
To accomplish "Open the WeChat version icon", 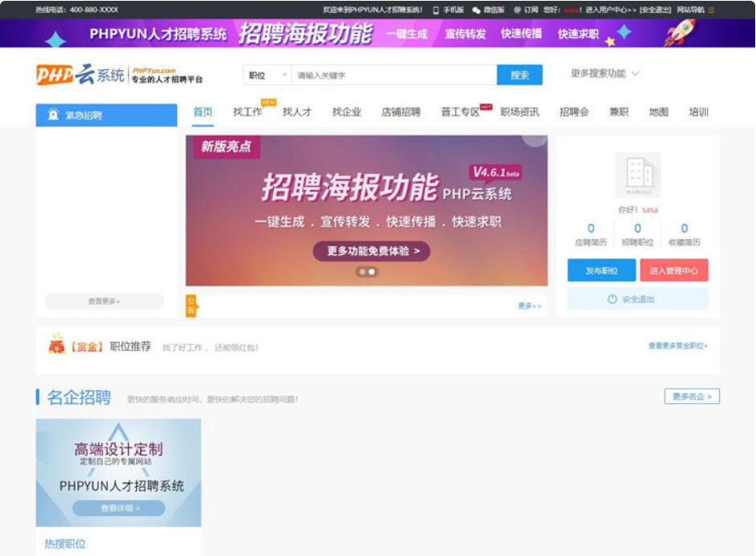I will click(477, 9).
